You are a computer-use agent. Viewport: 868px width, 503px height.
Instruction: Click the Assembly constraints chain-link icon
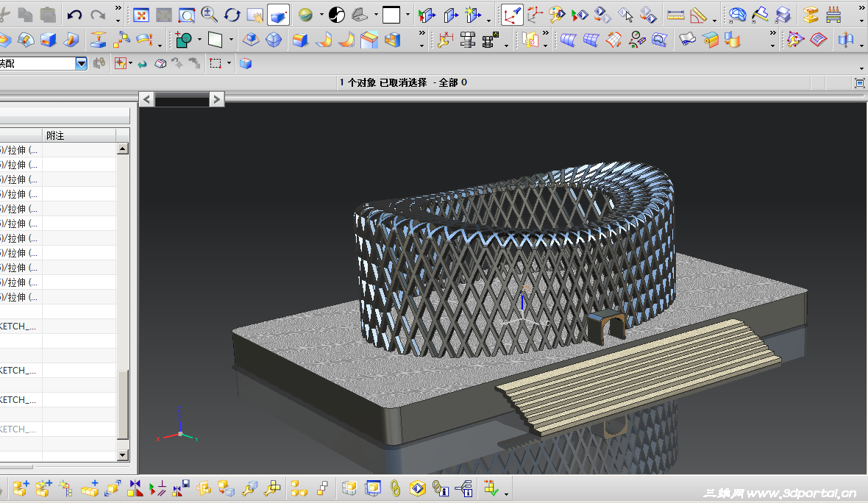tap(395, 488)
